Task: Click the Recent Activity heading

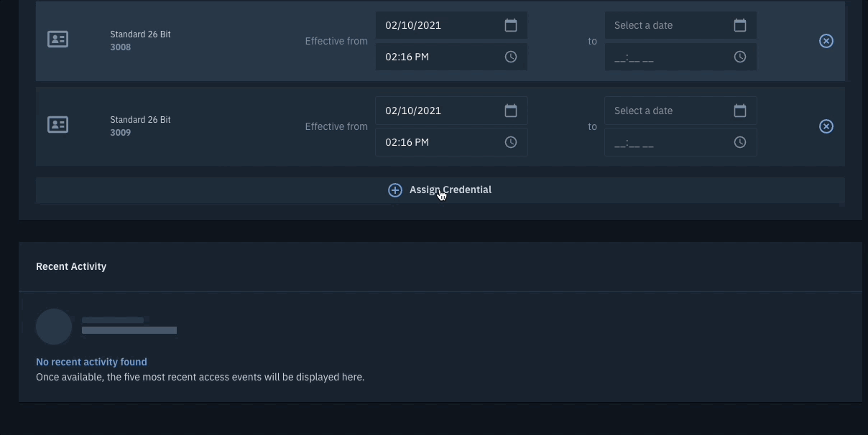Action: click(71, 266)
